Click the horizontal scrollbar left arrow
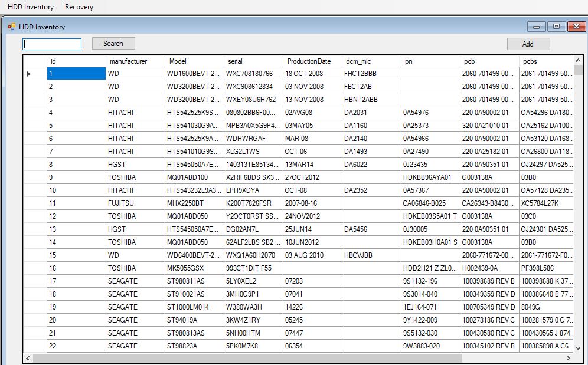Screen dimensions: 588x365 point(28,358)
